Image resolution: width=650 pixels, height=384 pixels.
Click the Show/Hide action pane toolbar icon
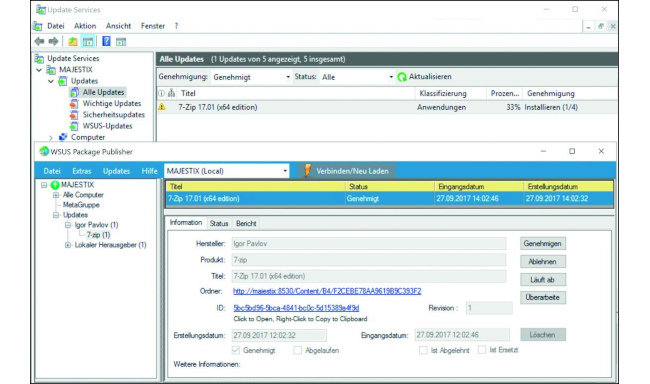(121, 42)
